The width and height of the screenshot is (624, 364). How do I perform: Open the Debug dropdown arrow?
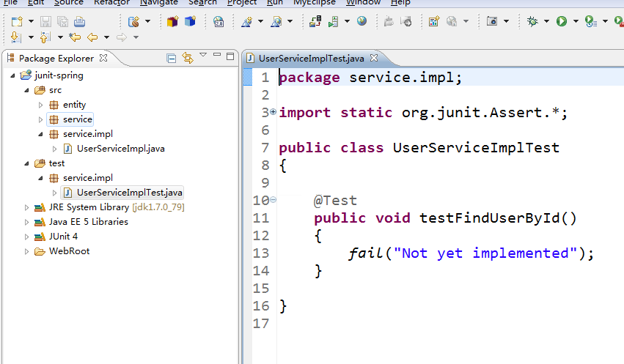tap(546, 21)
